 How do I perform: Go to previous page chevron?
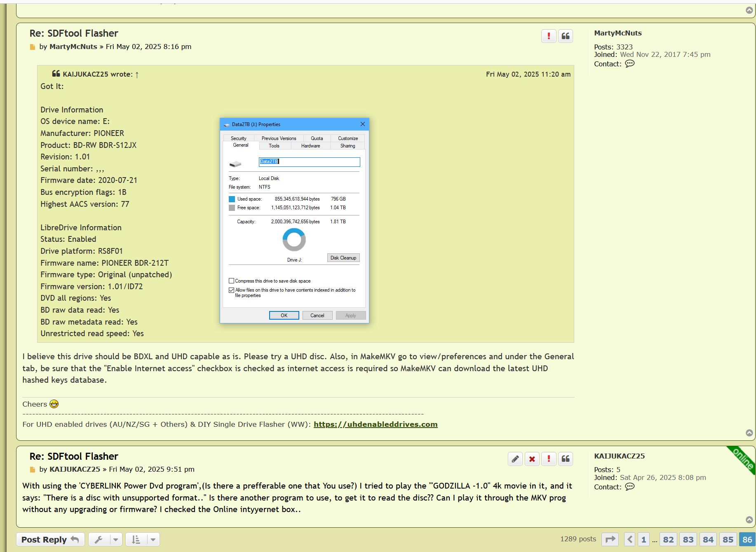(629, 539)
